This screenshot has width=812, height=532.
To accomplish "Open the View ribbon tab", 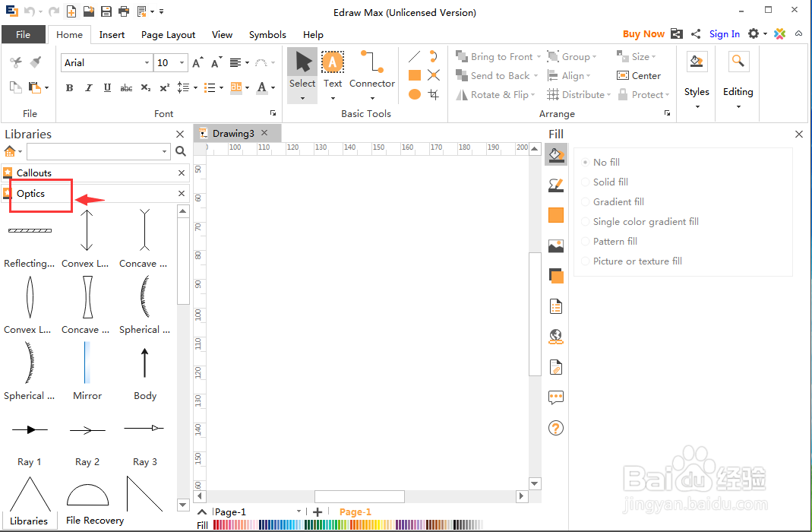I will (x=222, y=34).
